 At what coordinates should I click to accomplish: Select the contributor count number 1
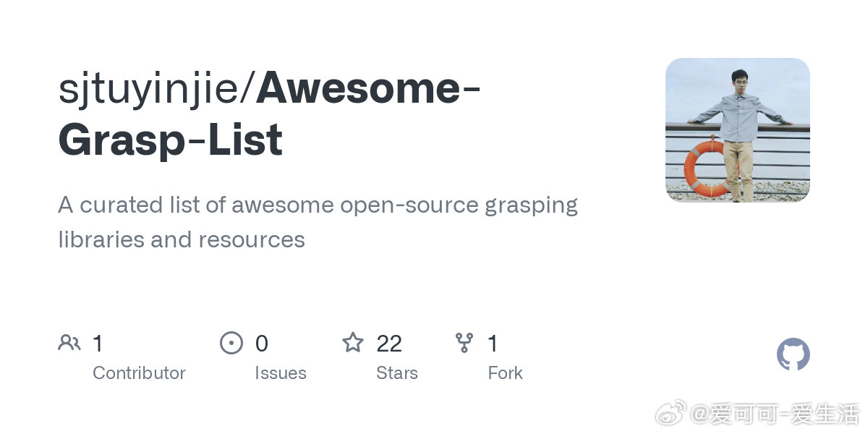98,344
